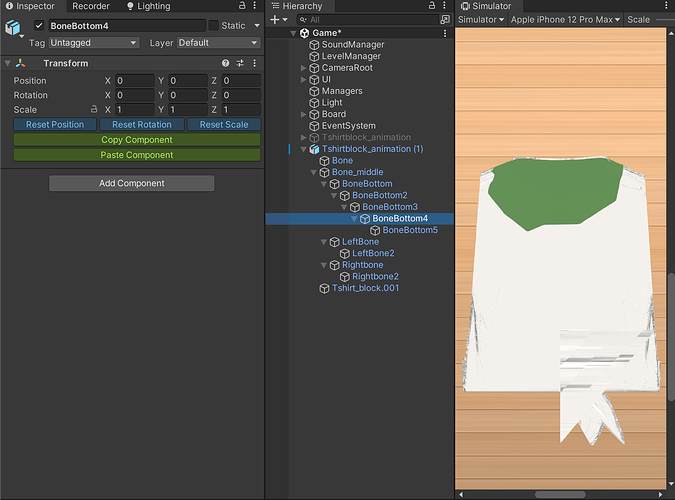The height and width of the screenshot is (500, 675).
Task: Click the Transform component axes icon
Action: (20, 63)
